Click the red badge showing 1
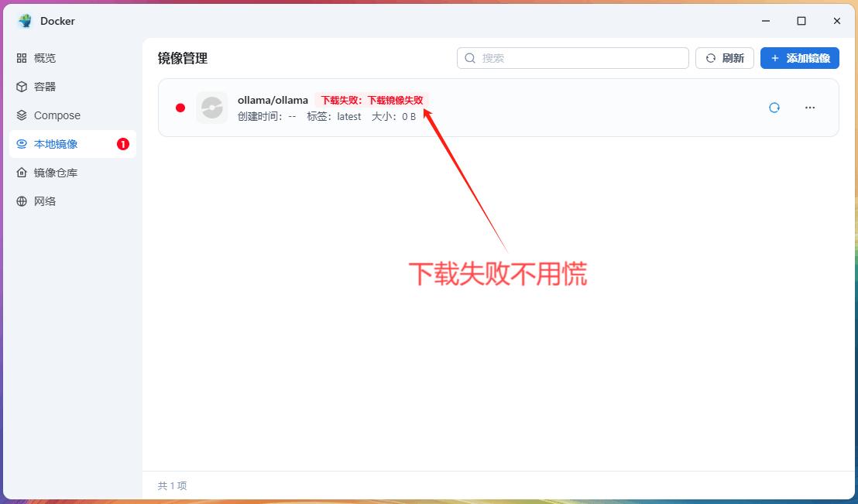 (122, 144)
